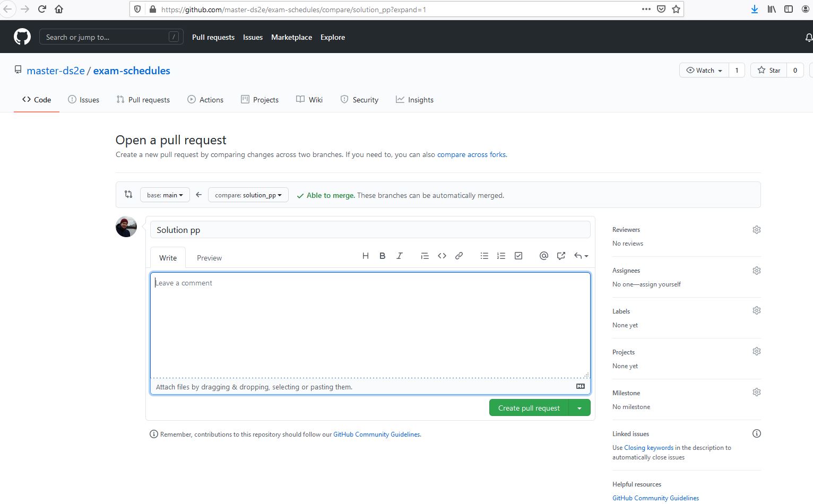Viewport: 813px width, 504px height.
Task: Apply italic text formatting
Action: point(400,256)
